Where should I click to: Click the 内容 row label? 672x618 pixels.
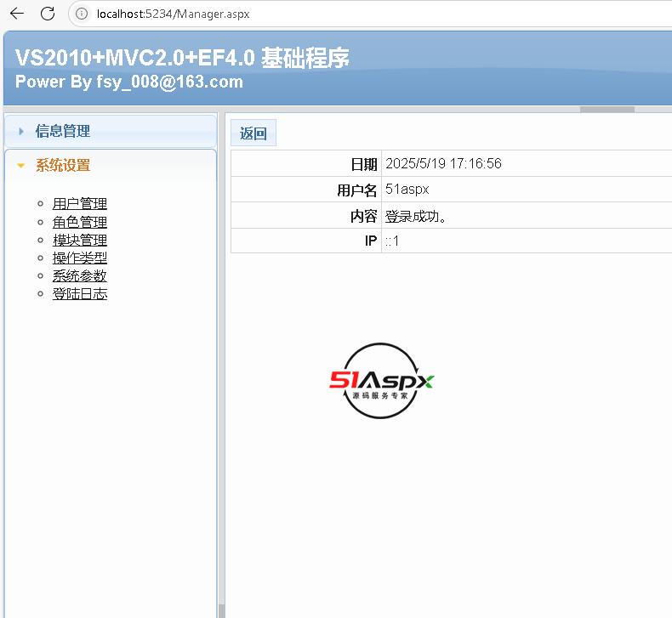[x=363, y=216]
